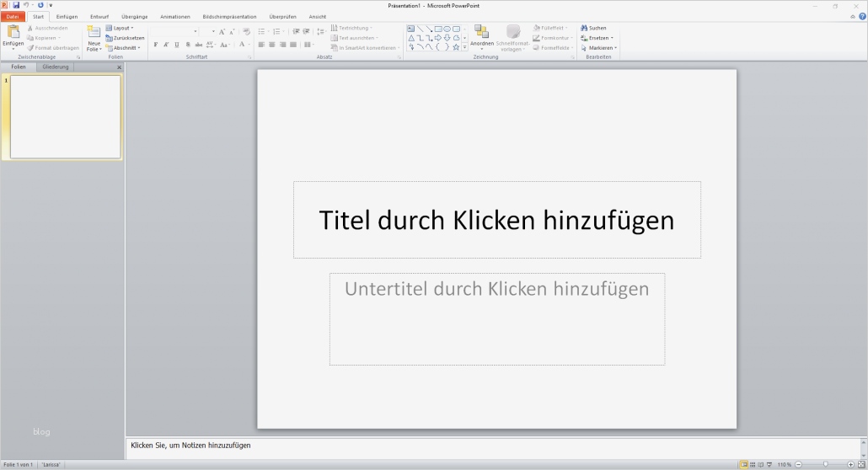This screenshot has height=470, width=868.
Task: Open the Anordnen arrange tool
Action: coord(481,34)
